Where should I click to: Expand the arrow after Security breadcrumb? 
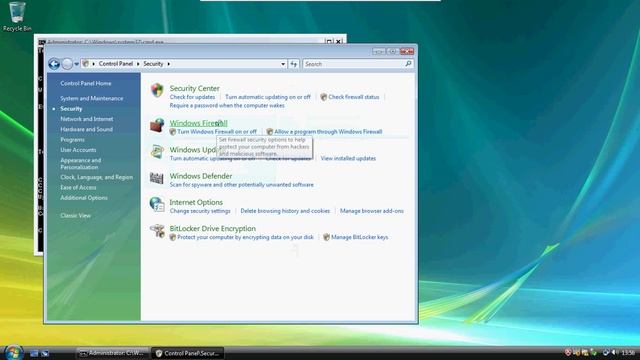tap(168, 64)
